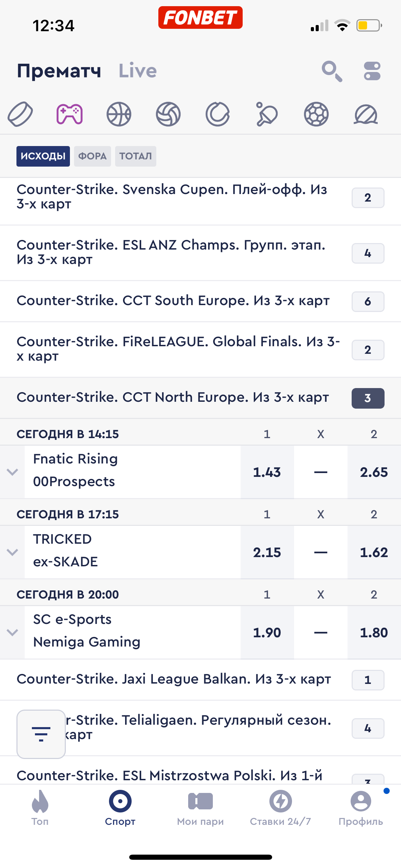The image size is (401, 868).
Task: Expand the Fnatic Rising match chevron
Action: 12,472
